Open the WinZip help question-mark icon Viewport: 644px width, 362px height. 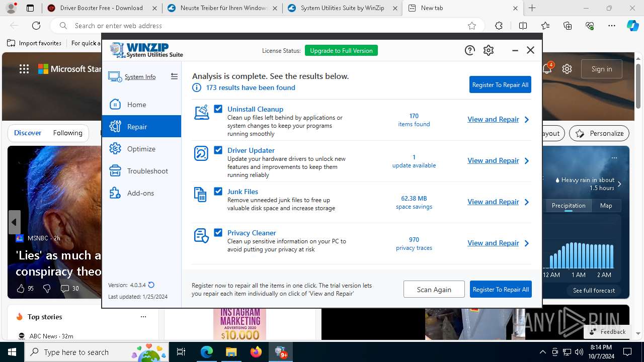(x=469, y=50)
